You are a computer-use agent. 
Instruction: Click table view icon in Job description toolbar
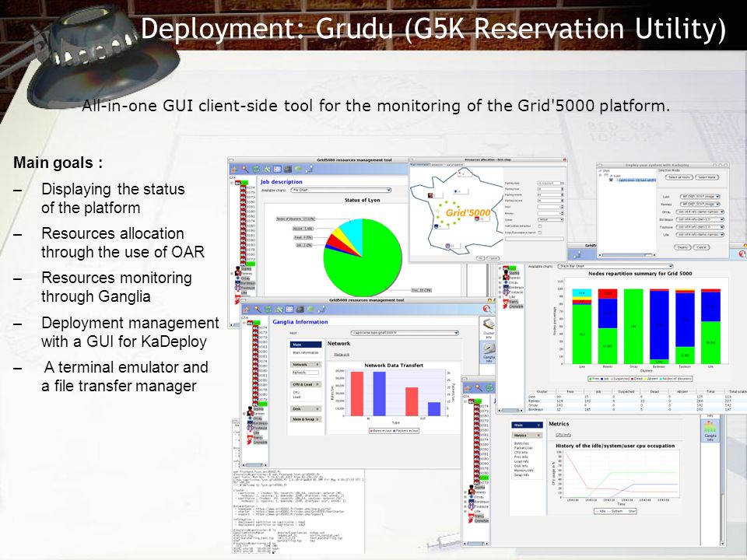pos(277,169)
